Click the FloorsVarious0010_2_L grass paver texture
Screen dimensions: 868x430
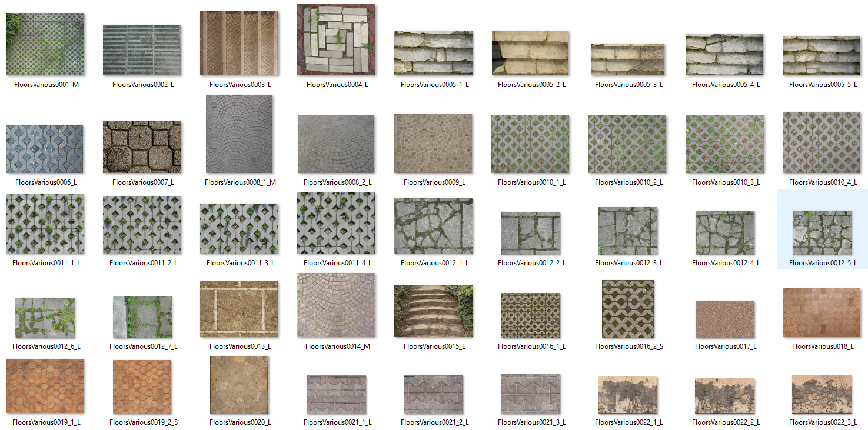tap(627, 144)
